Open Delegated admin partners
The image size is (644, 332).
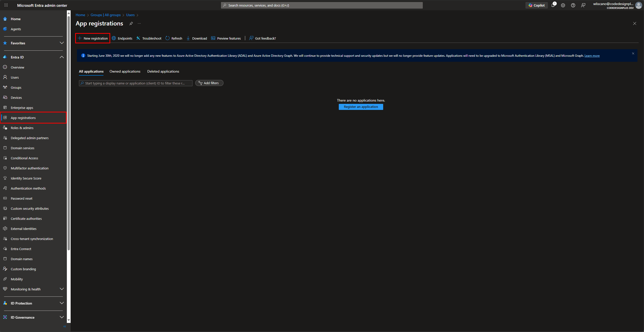tap(33, 138)
